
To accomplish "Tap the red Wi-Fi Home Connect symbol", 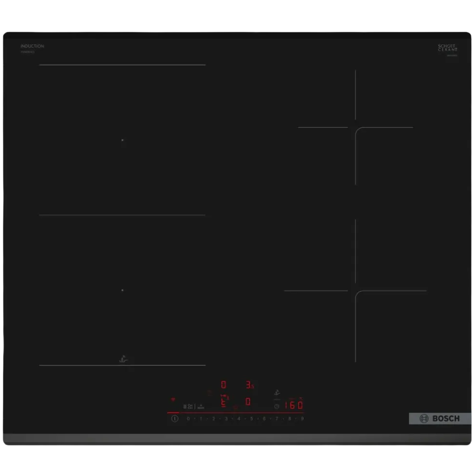I will pos(173,400).
